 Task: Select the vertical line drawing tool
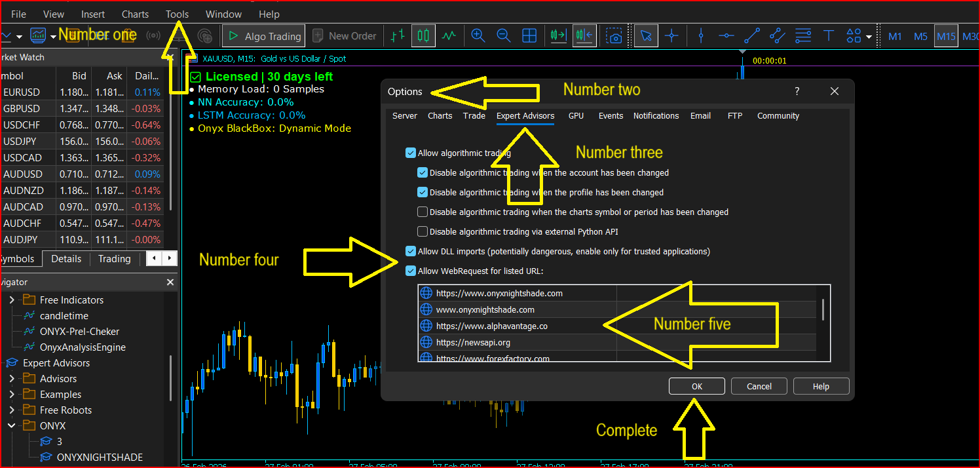click(x=701, y=36)
